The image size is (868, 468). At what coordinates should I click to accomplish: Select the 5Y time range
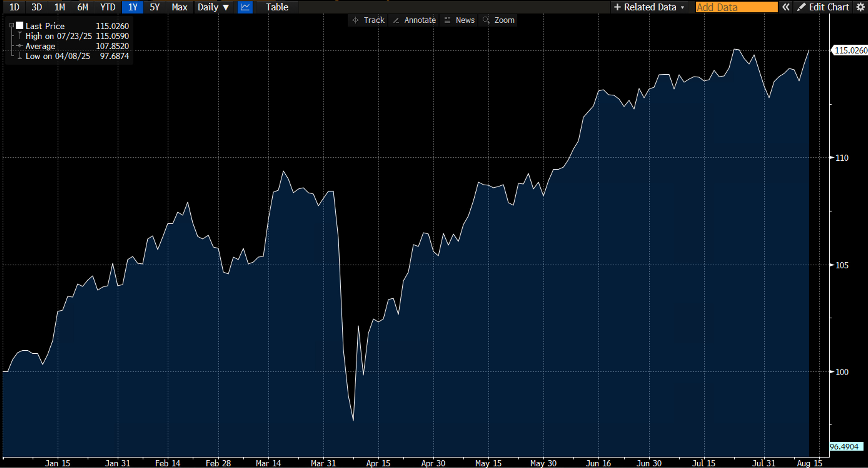[x=155, y=7]
